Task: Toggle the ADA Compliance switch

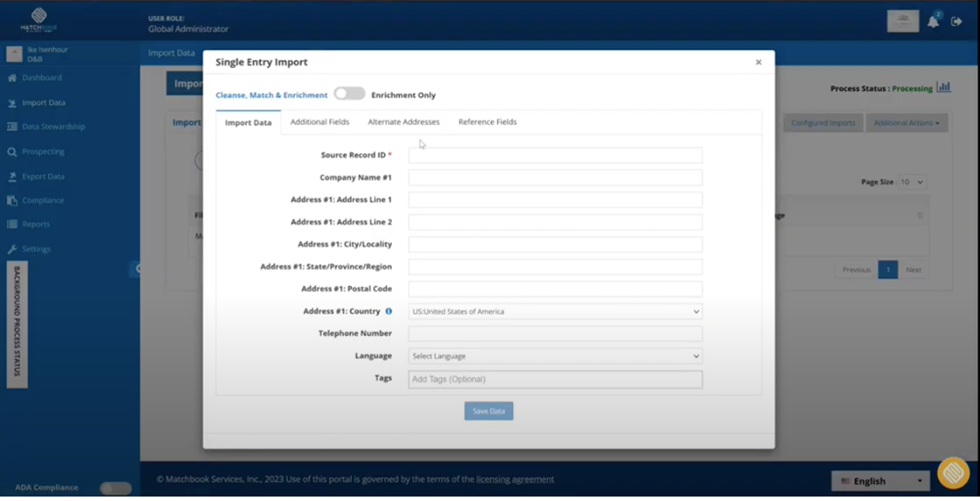Action: point(116,488)
